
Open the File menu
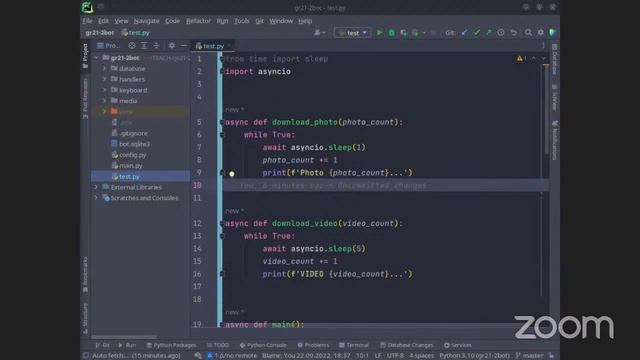(87, 21)
